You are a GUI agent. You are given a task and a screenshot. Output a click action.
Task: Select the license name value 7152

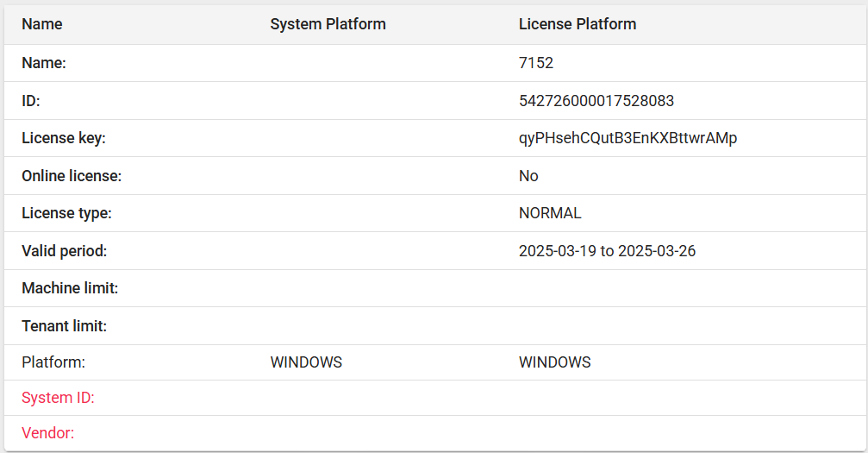click(536, 63)
